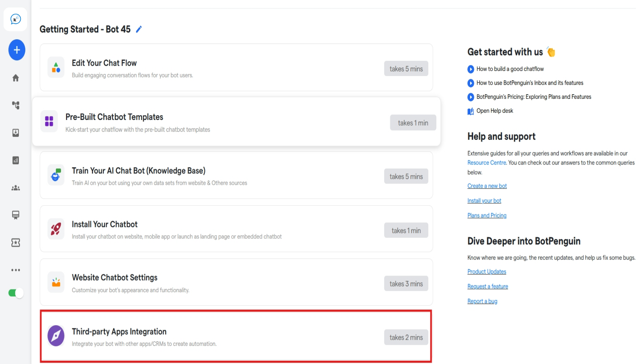Viewport: 644px width, 364px height.
Task: Open 'Third-party Apps Integration' card title
Action: click(x=119, y=332)
